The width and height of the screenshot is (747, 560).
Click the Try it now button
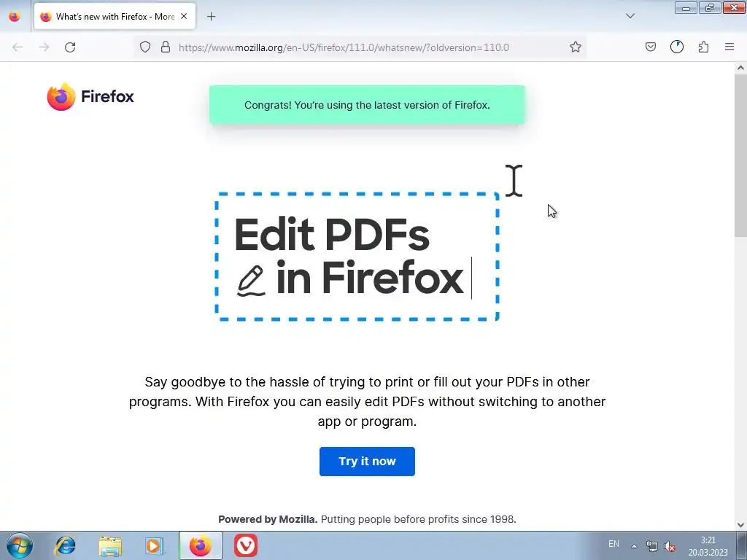point(367,461)
